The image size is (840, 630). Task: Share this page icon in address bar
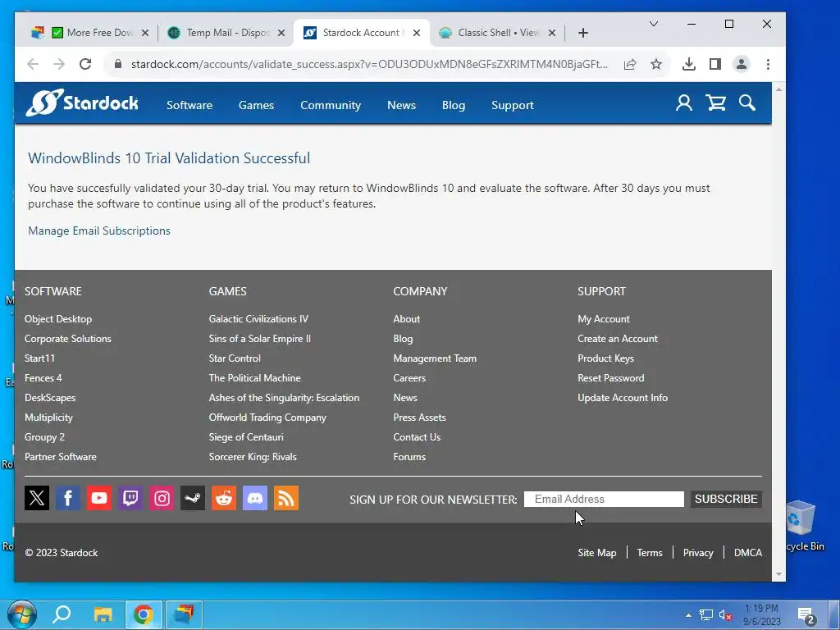[x=630, y=64]
